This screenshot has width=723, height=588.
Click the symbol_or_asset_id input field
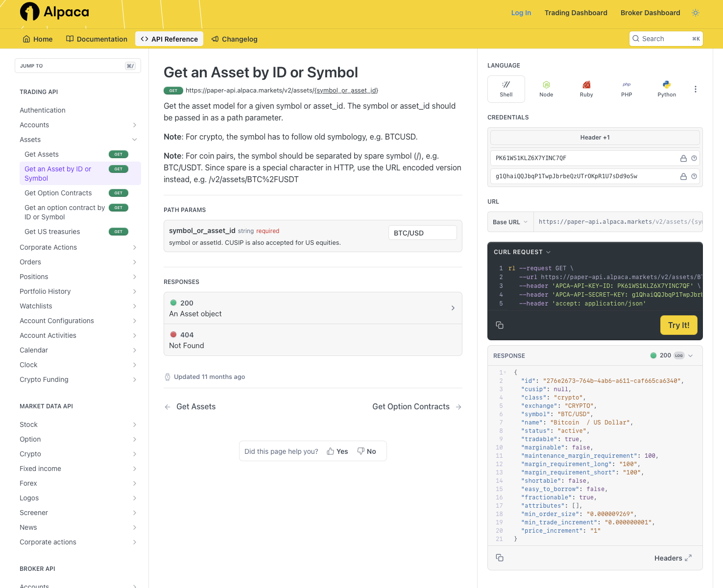(x=422, y=233)
